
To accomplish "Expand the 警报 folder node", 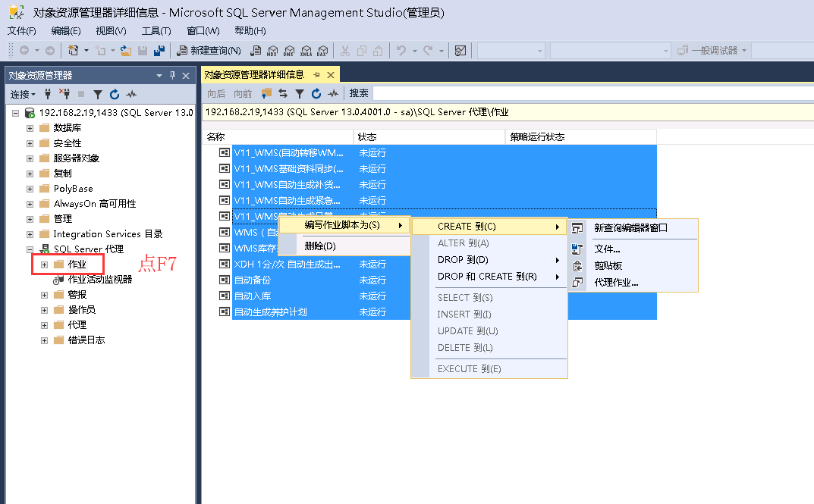I will (x=45, y=295).
